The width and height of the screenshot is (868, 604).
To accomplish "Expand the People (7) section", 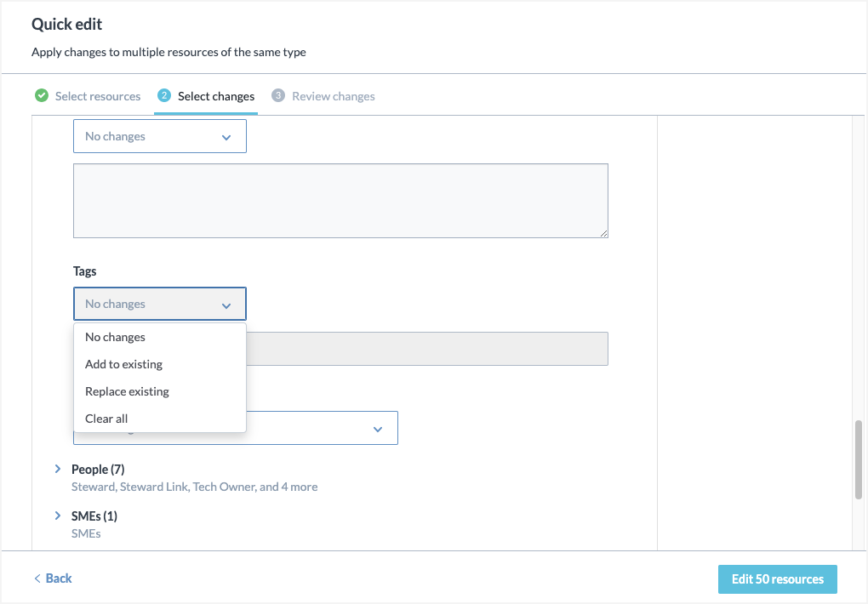I will tap(58, 469).
